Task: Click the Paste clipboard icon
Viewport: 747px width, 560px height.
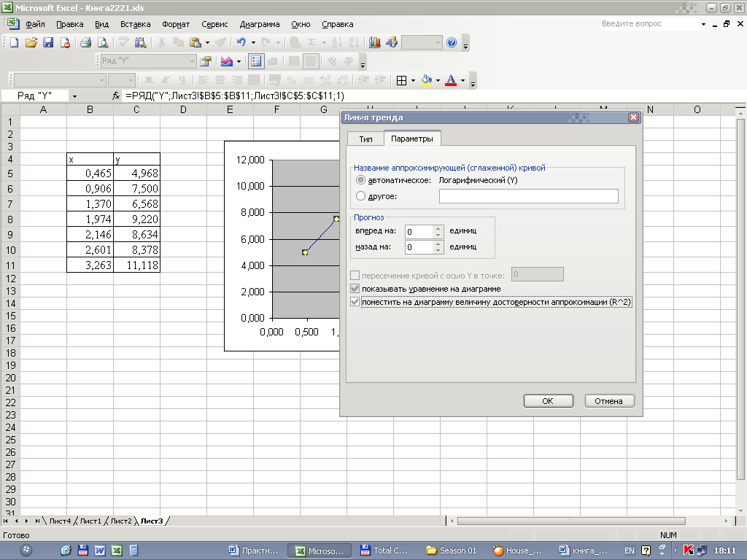Action: [195, 42]
